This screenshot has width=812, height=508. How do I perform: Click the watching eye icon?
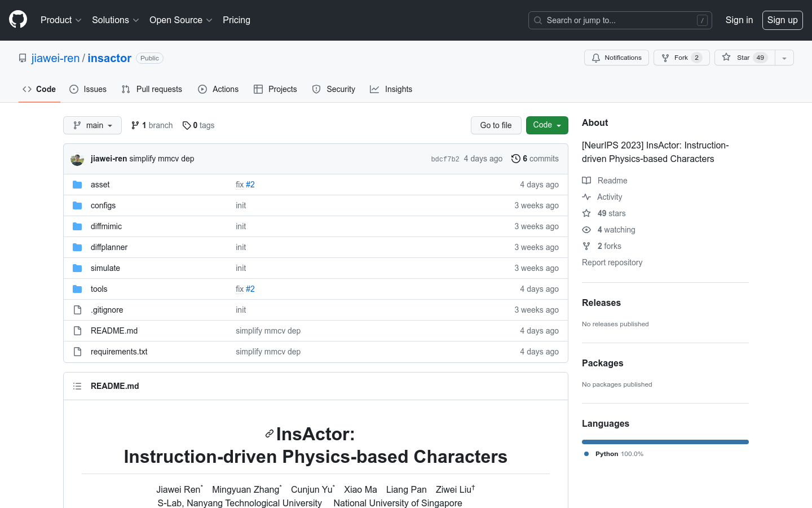(x=586, y=230)
